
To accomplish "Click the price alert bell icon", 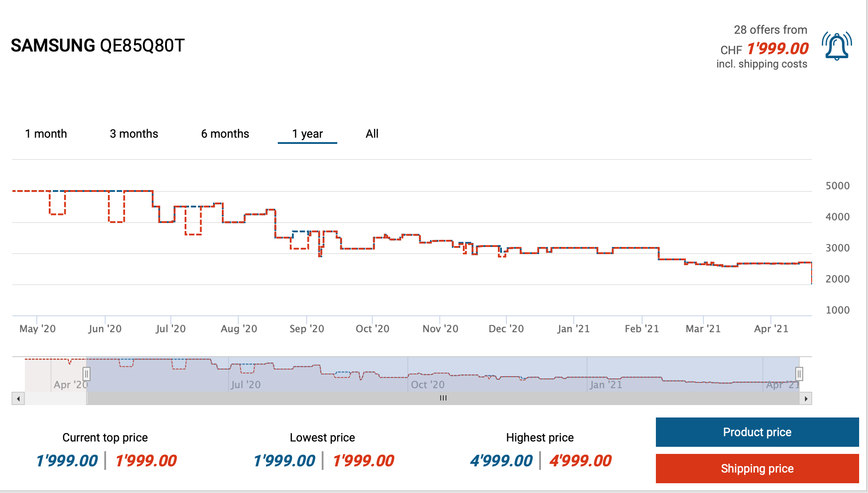I will [836, 46].
